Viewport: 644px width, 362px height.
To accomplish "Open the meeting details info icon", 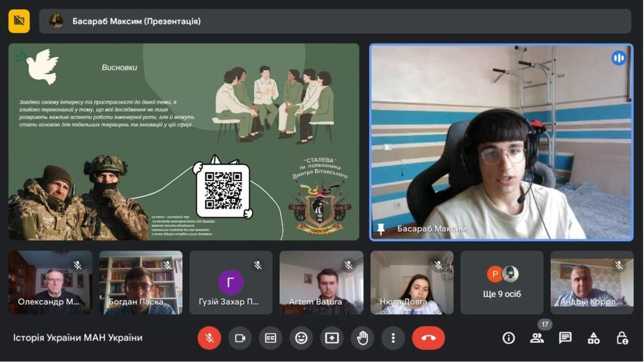I will click(x=509, y=338).
